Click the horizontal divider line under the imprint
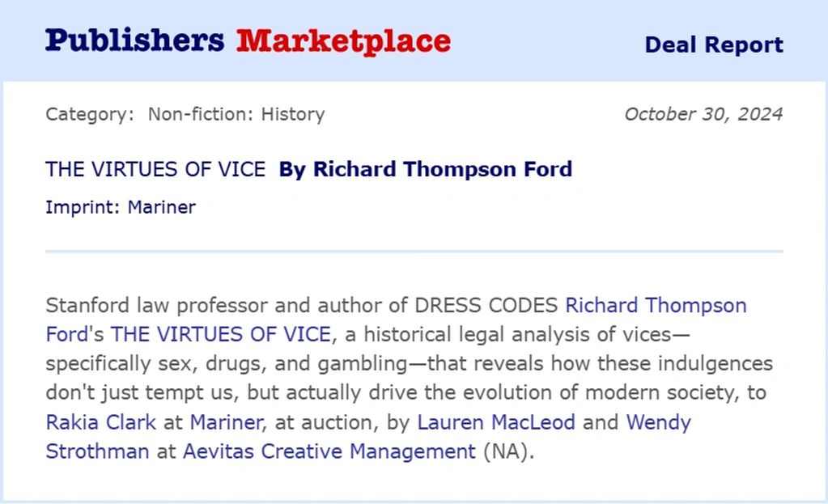This screenshot has height=504, width=828. [414, 252]
